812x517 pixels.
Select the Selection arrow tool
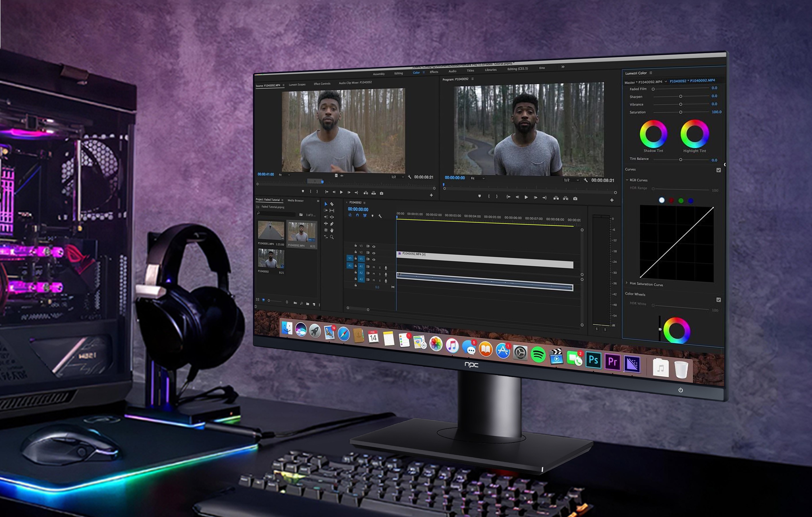click(x=326, y=204)
